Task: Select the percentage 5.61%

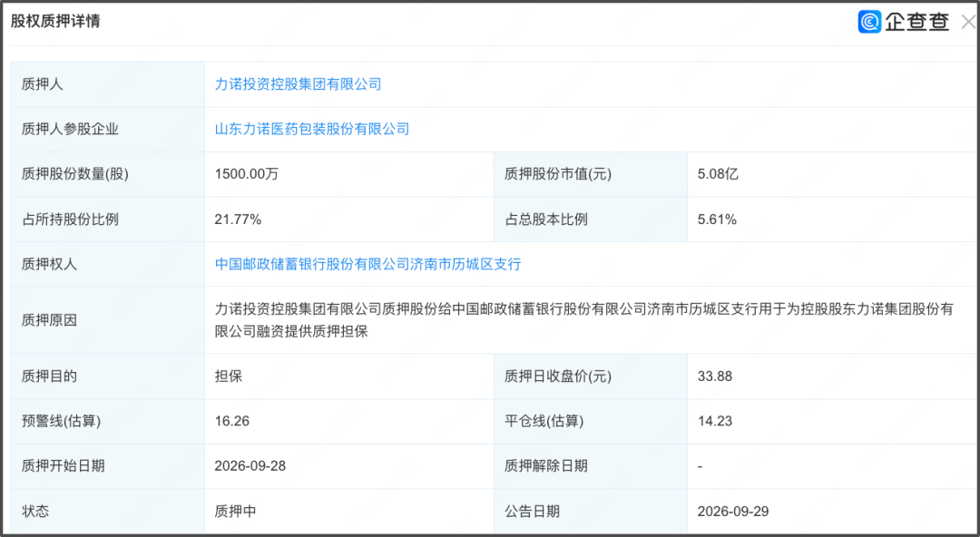Action: pyautogui.click(x=717, y=220)
